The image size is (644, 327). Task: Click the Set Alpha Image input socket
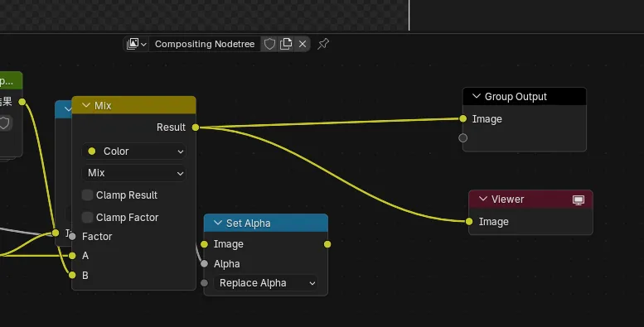click(x=204, y=244)
